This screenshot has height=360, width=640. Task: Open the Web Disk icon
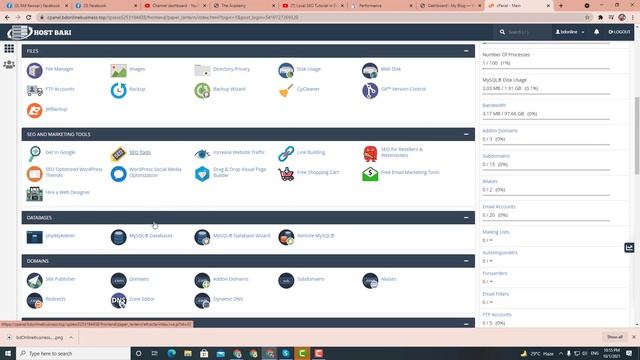pos(370,70)
